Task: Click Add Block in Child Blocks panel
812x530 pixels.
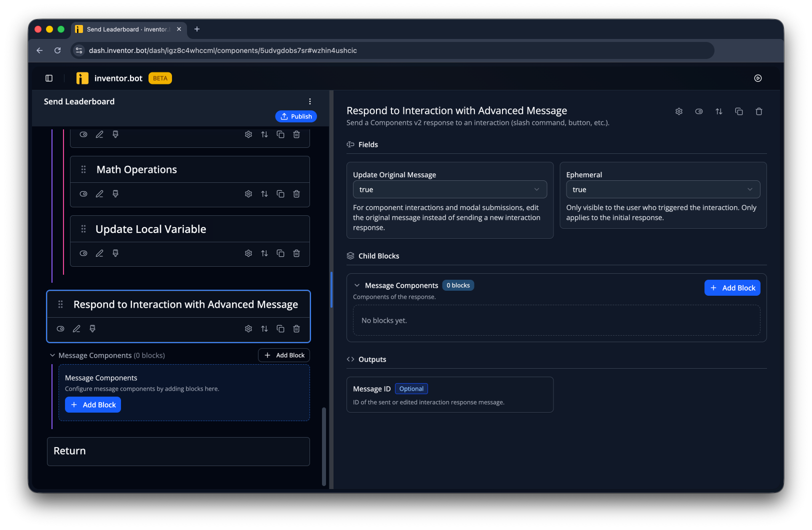Action: click(x=732, y=288)
